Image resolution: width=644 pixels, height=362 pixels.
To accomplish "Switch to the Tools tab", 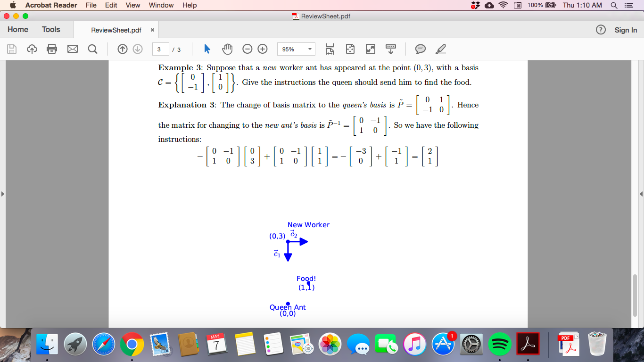I will 51,29.
